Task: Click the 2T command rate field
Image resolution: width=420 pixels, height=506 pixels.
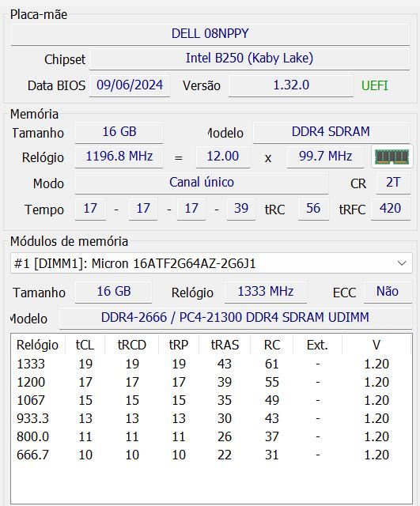Action: [393, 183]
